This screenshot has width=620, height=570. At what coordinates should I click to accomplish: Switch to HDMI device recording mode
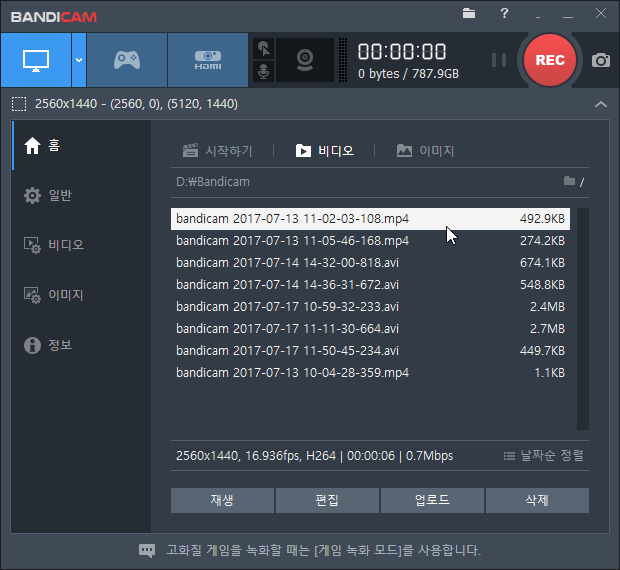208,60
